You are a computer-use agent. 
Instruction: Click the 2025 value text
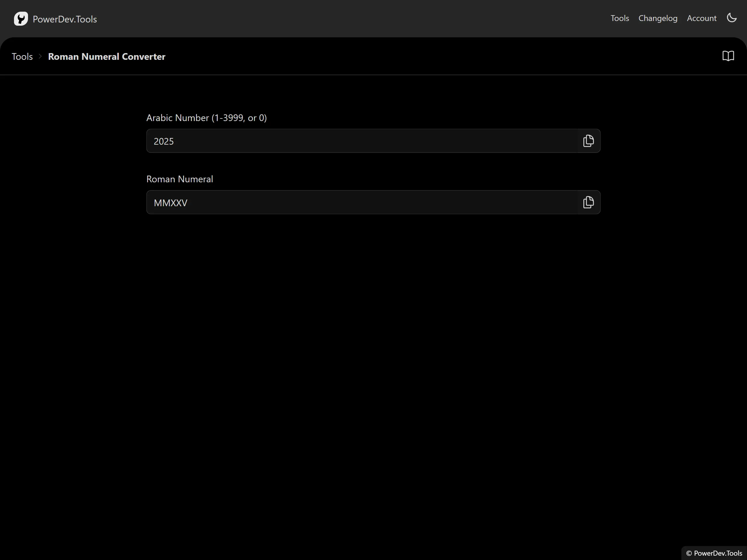pyautogui.click(x=164, y=141)
